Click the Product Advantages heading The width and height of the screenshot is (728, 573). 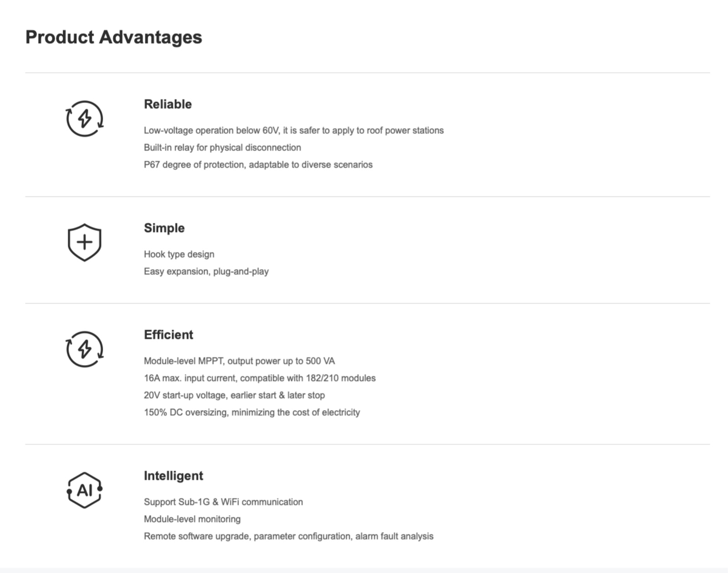pos(114,37)
